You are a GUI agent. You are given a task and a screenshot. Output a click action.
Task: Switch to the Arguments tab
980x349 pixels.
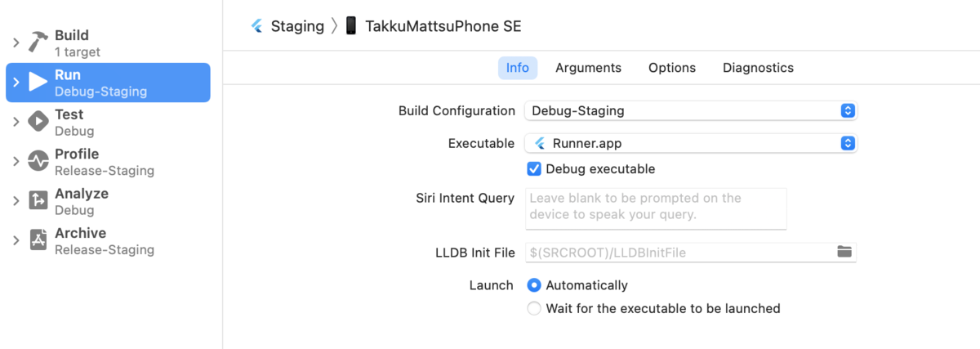point(588,68)
